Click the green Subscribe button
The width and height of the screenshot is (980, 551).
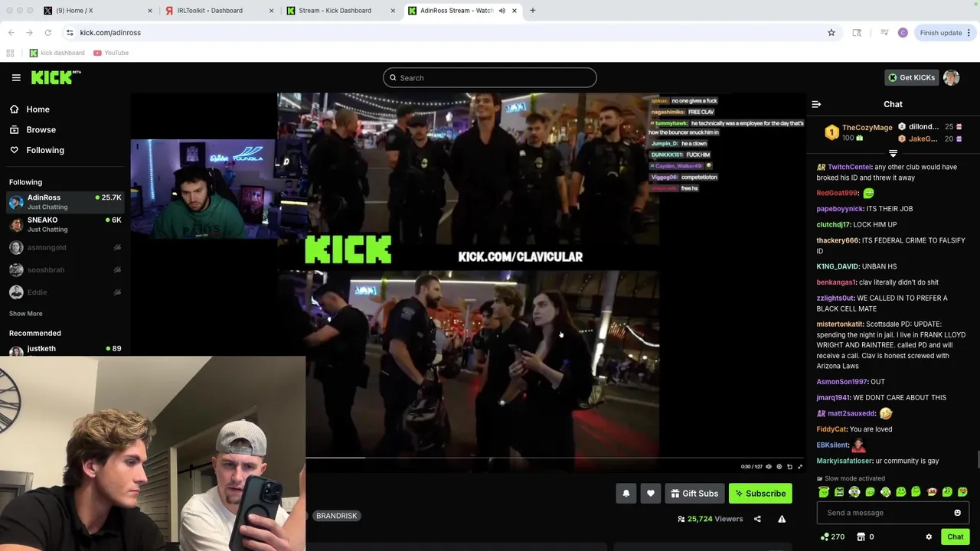point(760,494)
